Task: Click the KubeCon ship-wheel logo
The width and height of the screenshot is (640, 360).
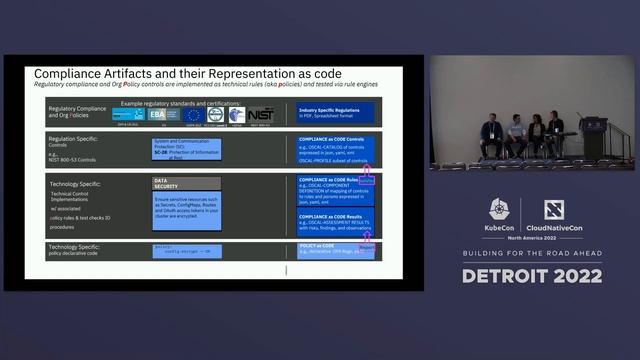Action: point(499,209)
